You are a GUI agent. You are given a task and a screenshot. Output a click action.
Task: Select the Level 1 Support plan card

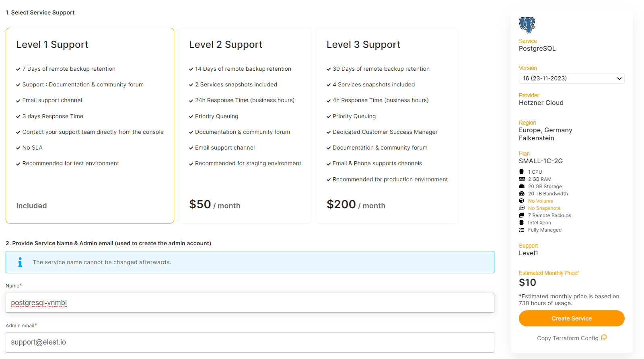(90, 125)
